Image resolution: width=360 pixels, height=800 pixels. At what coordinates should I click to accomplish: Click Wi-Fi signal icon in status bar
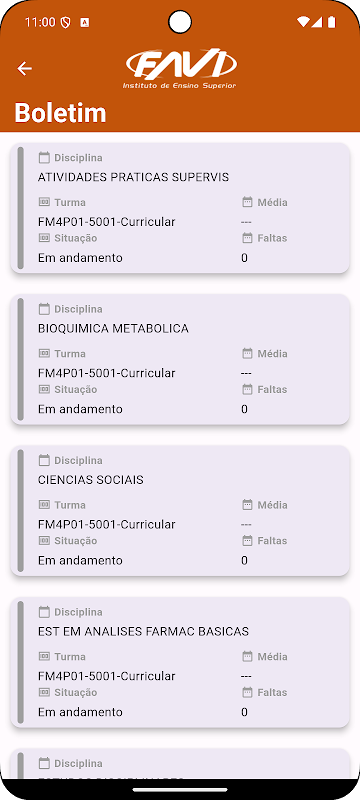[303, 22]
